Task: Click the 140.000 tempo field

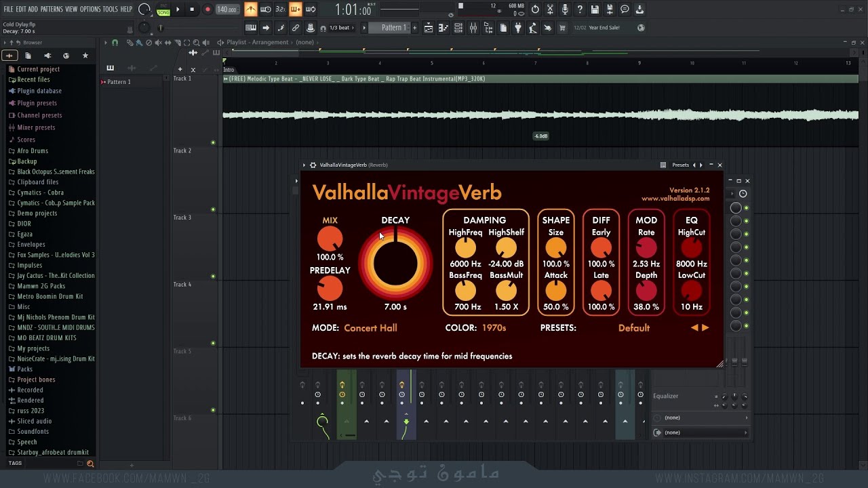Action: (x=226, y=9)
